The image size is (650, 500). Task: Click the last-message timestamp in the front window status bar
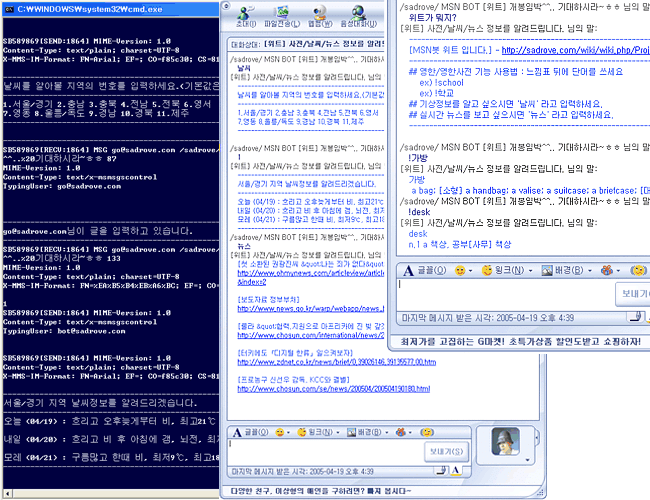tap(488, 318)
